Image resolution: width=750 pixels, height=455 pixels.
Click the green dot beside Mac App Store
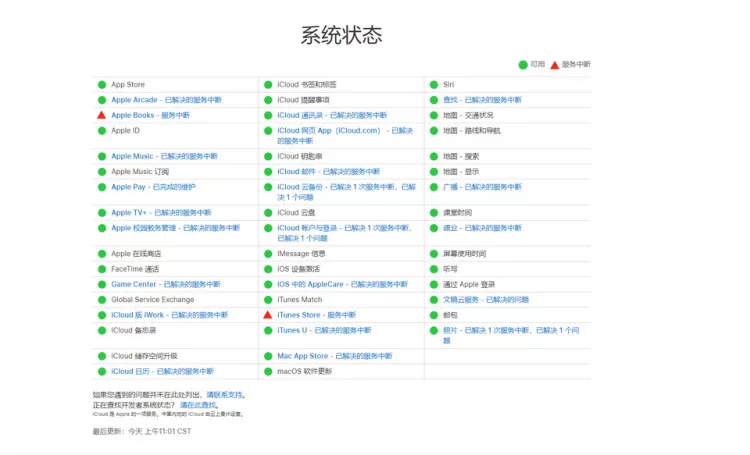coord(268,356)
